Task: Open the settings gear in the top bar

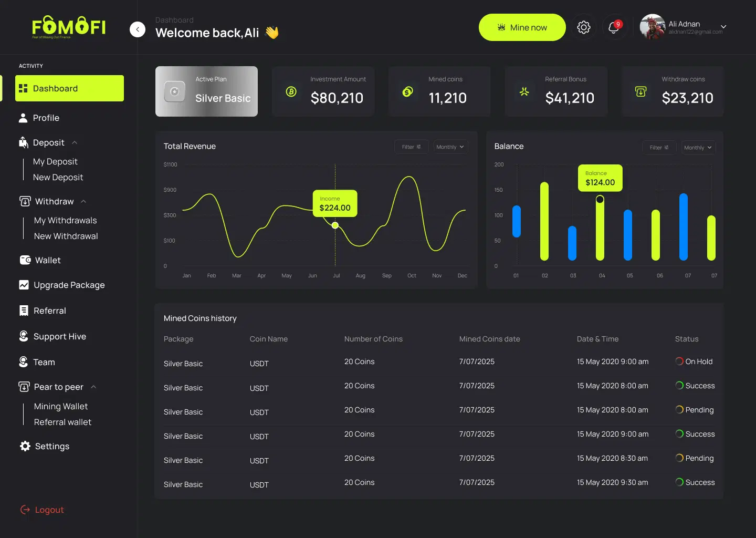Action: pos(584,27)
